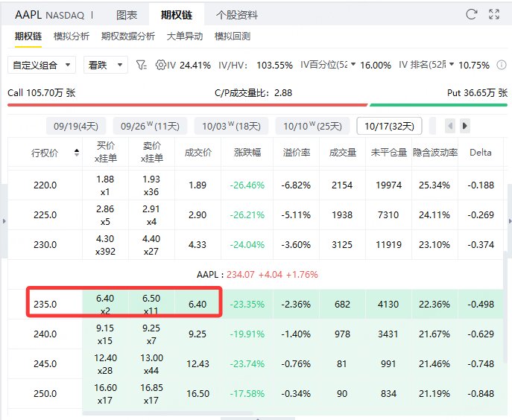
Task: Click the refresh icon at top right
Action: click(472, 14)
